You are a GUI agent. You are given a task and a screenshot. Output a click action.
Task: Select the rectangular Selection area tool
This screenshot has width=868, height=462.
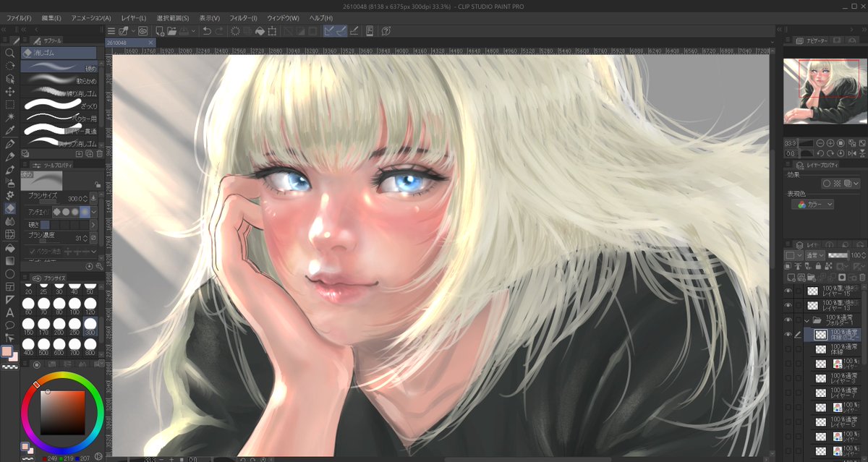point(9,105)
